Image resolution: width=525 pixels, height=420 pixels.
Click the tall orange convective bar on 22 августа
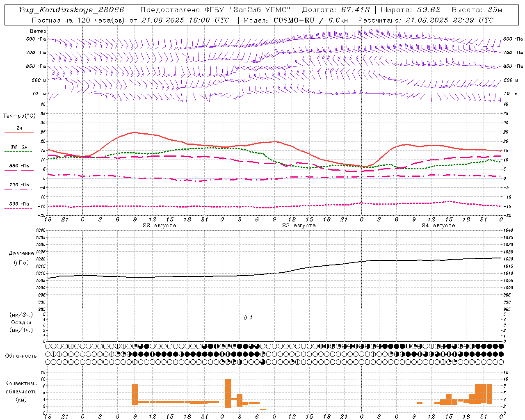click(x=135, y=395)
